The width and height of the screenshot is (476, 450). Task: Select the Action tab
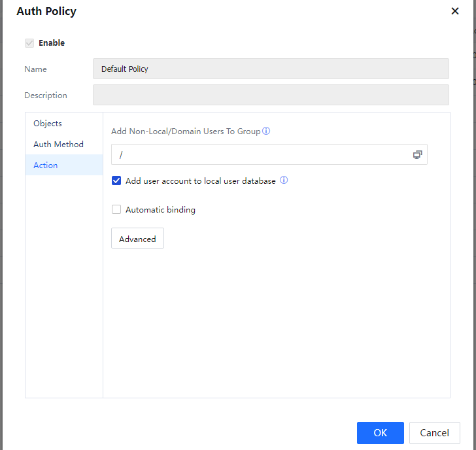coord(46,165)
